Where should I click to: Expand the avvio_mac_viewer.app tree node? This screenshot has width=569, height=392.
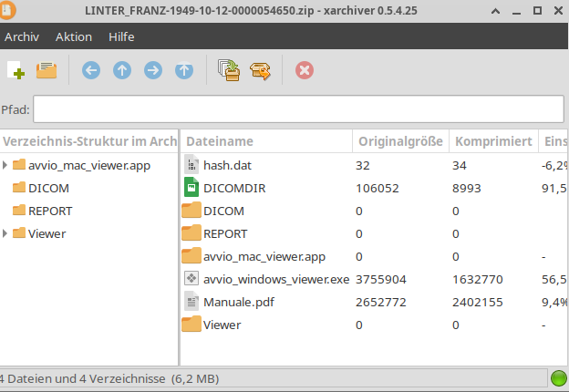(5, 165)
